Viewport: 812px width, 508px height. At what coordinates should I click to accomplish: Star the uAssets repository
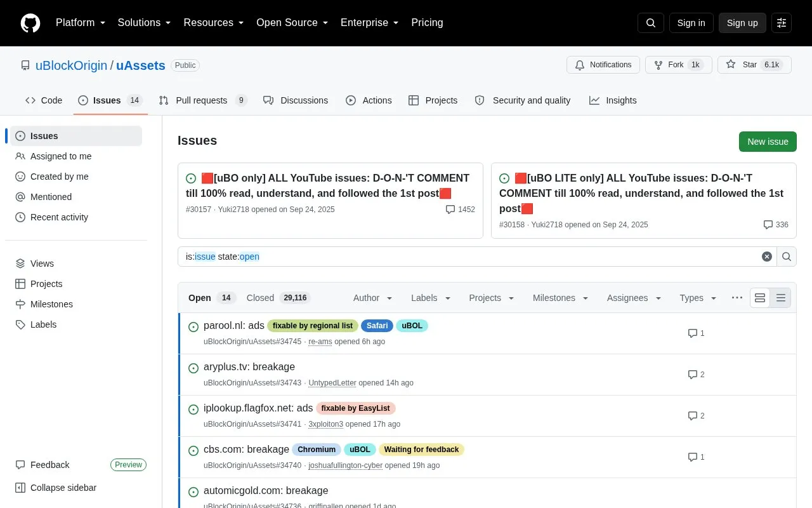pyautogui.click(x=754, y=65)
